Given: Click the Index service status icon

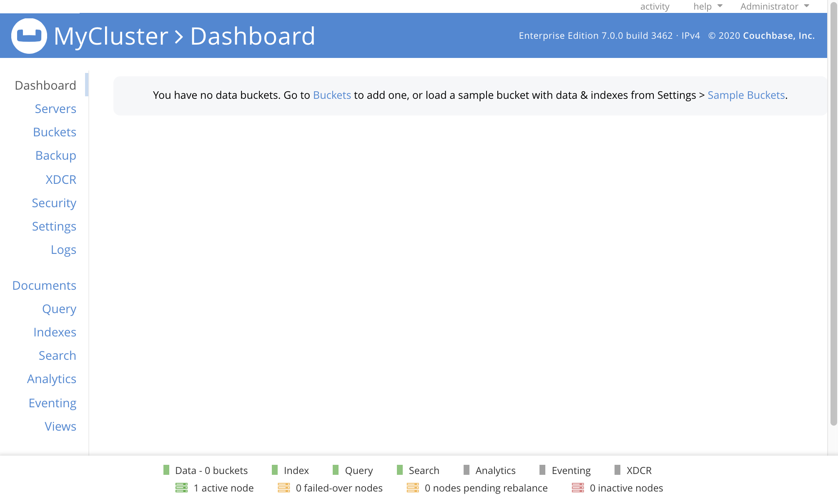Looking at the screenshot, I should pyautogui.click(x=275, y=470).
